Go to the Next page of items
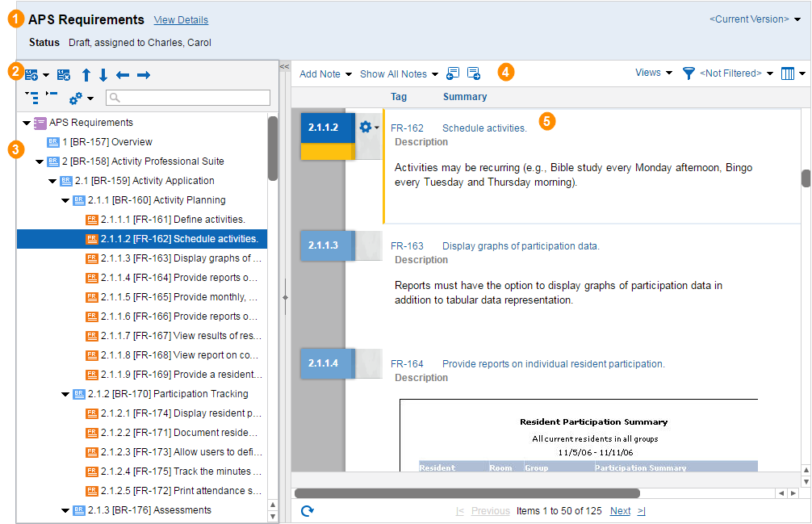812x524 pixels. (620, 511)
